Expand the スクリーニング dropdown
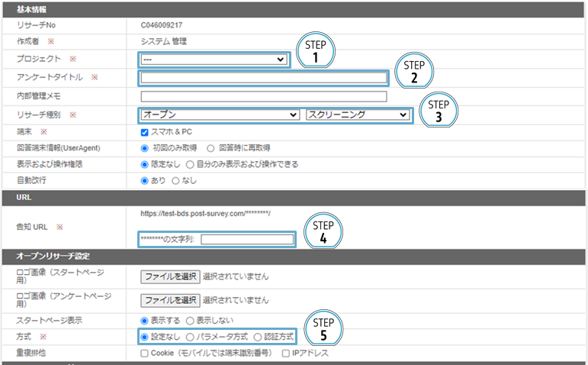This screenshot has height=365, width=588. click(357, 115)
